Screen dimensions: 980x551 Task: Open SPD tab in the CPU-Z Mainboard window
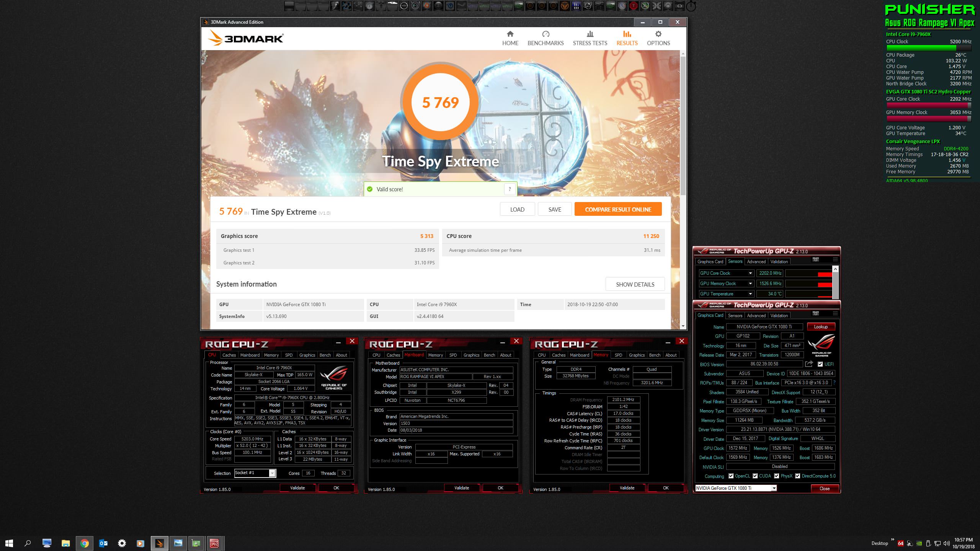pyautogui.click(x=453, y=355)
